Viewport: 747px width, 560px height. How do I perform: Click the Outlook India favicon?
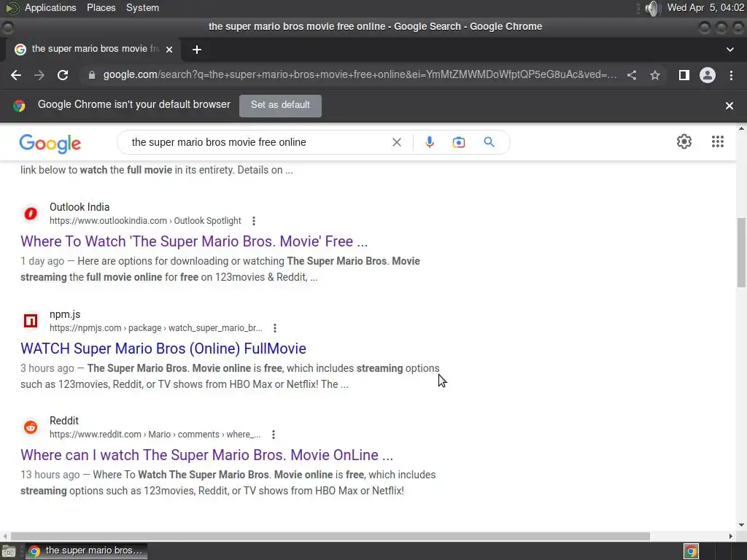(31, 214)
